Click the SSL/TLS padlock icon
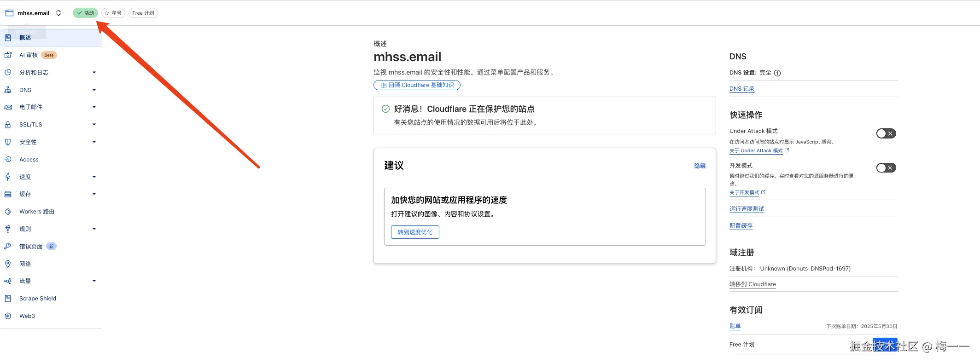Viewport: 980px width, 363px height. tap(8, 125)
